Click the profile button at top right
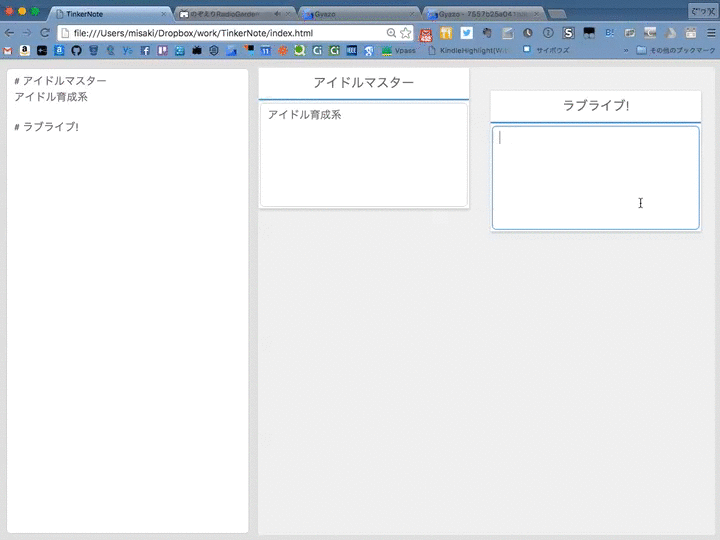The width and height of the screenshot is (720, 540). [x=703, y=11]
